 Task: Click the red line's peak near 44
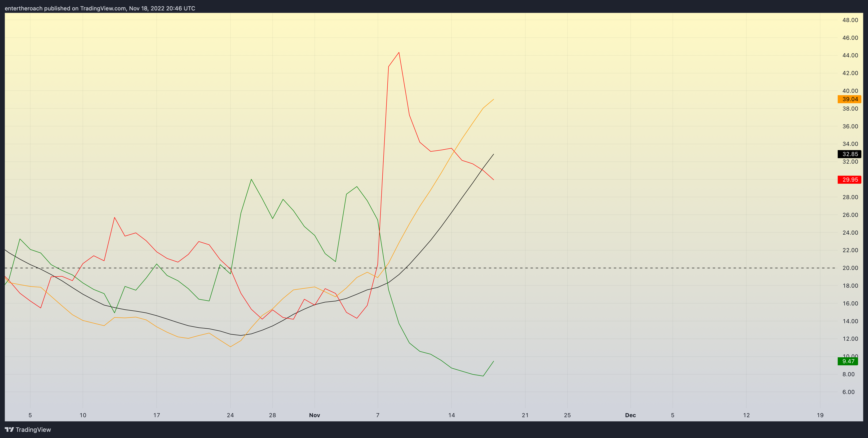[x=399, y=52]
